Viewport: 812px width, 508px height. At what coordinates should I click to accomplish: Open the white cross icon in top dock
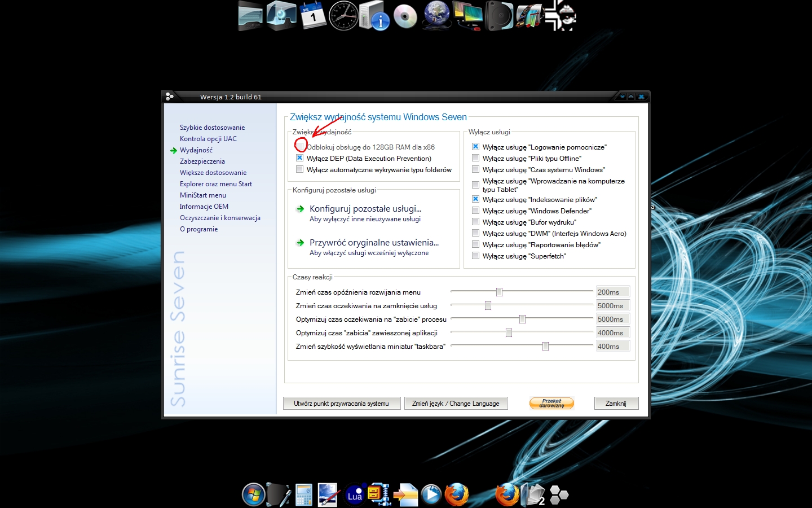point(560,15)
